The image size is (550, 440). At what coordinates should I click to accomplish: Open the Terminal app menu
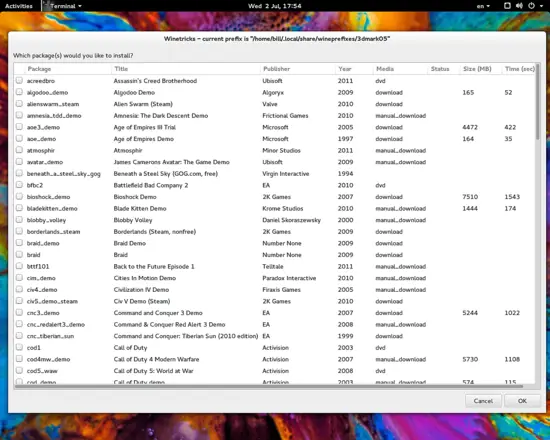click(x=66, y=6)
